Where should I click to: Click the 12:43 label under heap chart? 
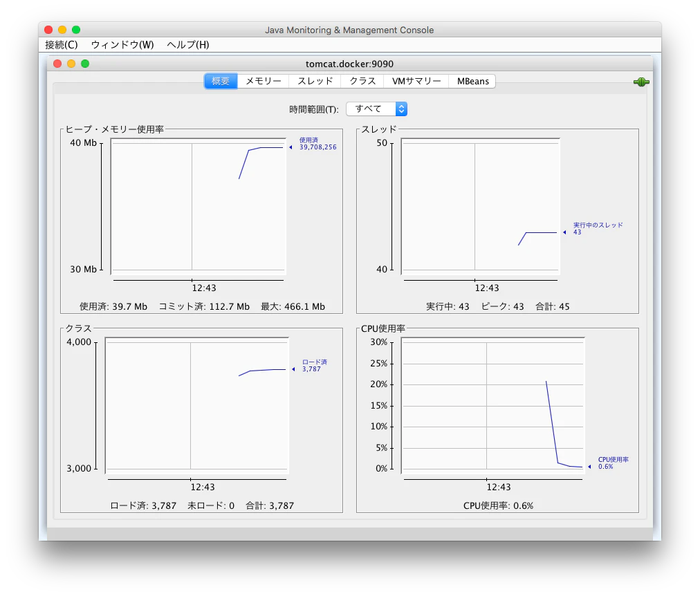click(x=204, y=288)
